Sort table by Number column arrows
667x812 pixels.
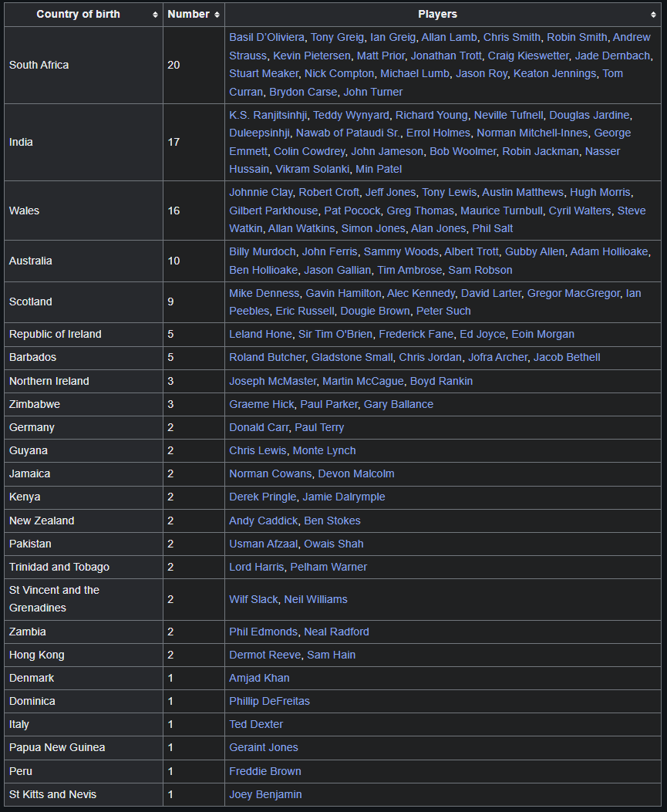[217, 15]
